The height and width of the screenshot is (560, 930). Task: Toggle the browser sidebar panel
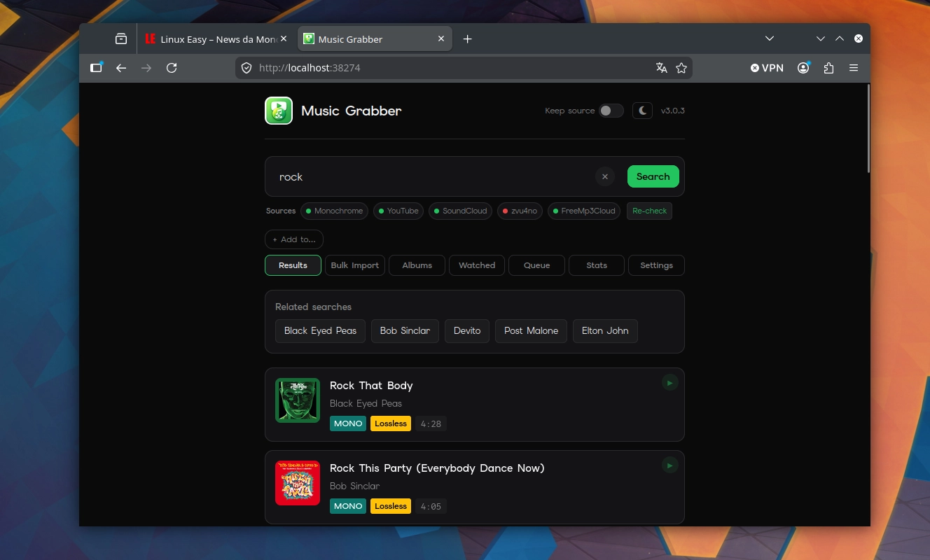[97, 68]
